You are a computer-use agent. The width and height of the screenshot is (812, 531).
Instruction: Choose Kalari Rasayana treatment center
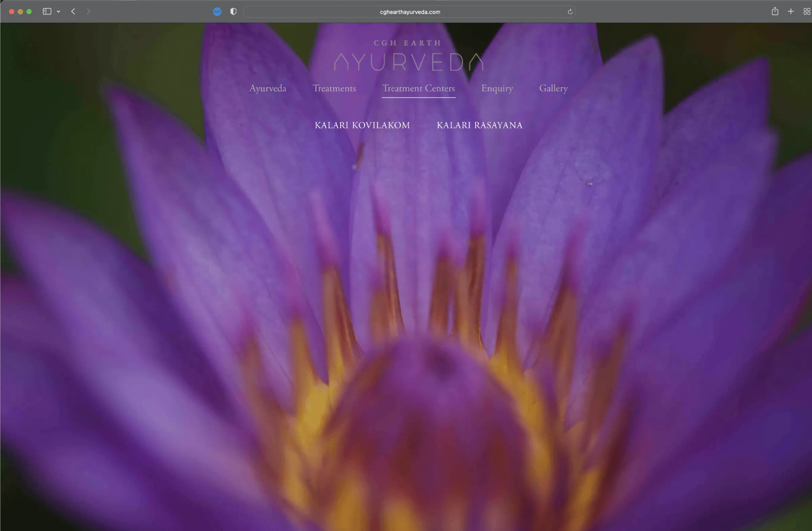tap(479, 125)
